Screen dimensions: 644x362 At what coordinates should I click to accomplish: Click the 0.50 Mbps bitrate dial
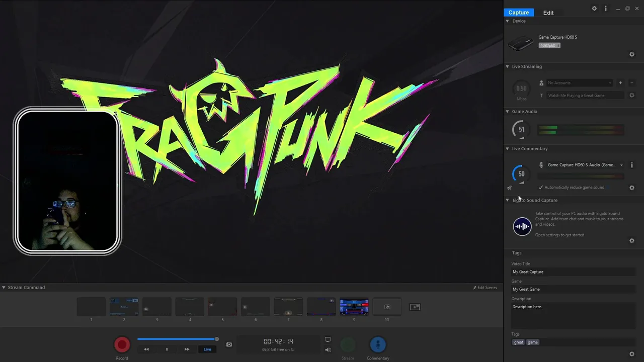click(521, 89)
